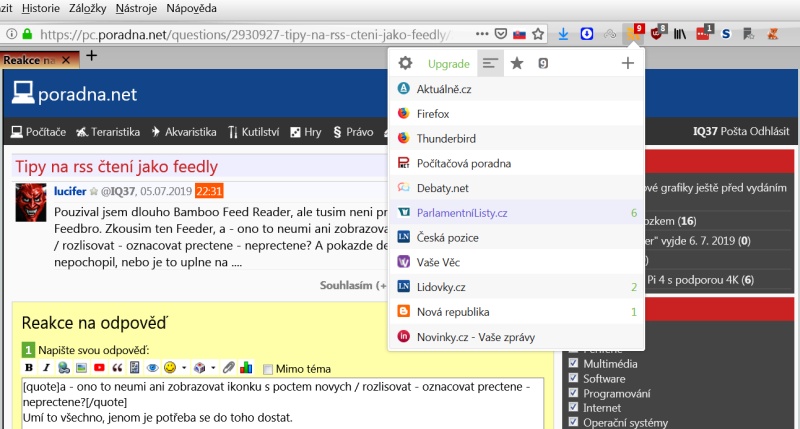Open a new browser tab
Viewport: 800px width, 429px height.
tap(91, 55)
